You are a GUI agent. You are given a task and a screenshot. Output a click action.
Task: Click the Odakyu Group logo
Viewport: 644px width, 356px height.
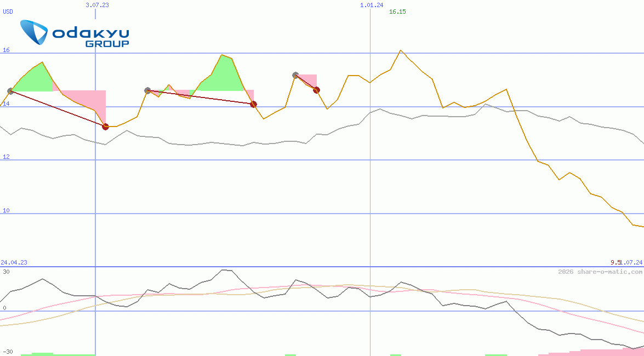pyautogui.click(x=75, y=33)
